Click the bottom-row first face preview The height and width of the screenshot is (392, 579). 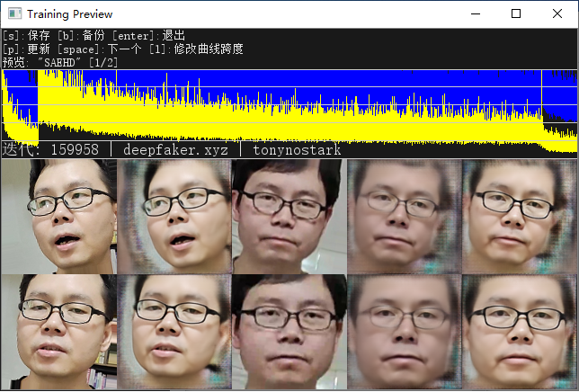pyautogui.click(x=59, y=332)
